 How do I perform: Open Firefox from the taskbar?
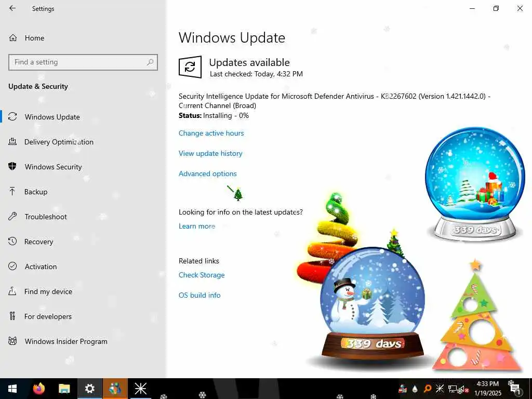[38, 389]
